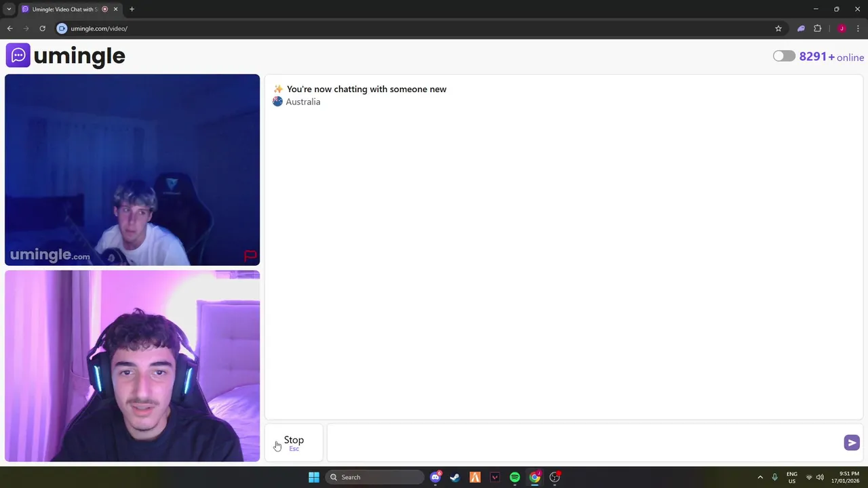Image resolution: width=868 pixels, height=488 pixels.
Task: Bookmark this page with star icon
Action: (x=778, y=28)
